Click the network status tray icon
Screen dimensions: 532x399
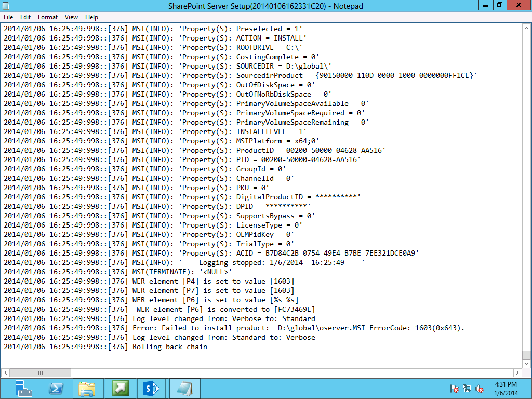[467, 388]
